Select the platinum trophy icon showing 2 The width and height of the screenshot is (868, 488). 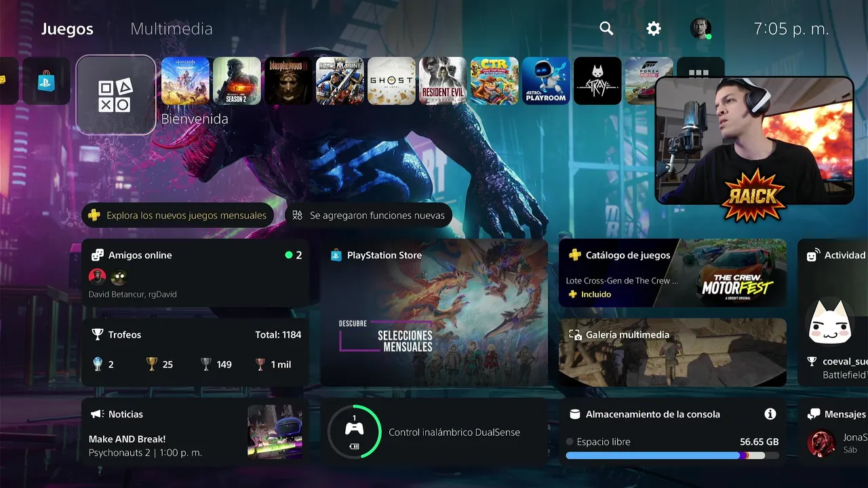pyautogui.click(x=98, y=365)
